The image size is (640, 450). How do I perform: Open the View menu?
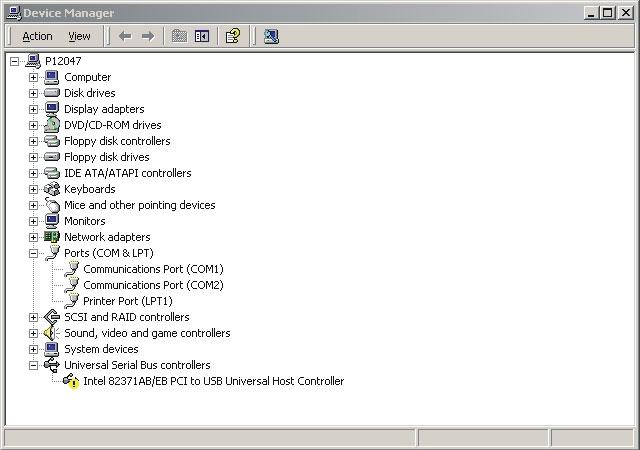tap(79, 36)
